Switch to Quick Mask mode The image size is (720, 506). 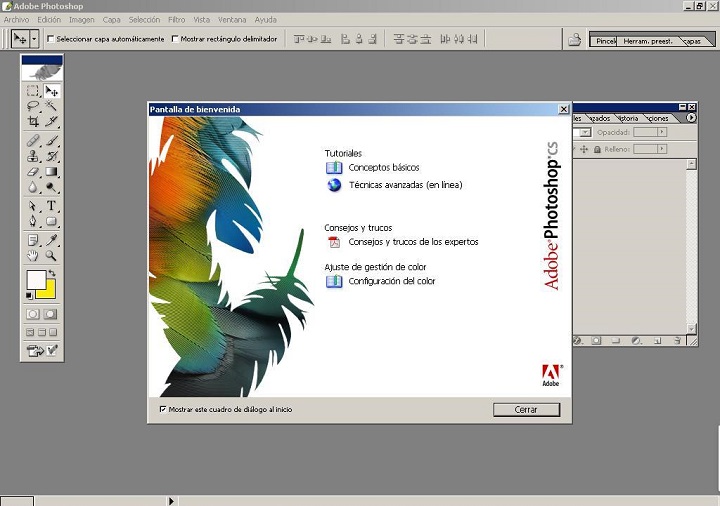pos(51,314)
